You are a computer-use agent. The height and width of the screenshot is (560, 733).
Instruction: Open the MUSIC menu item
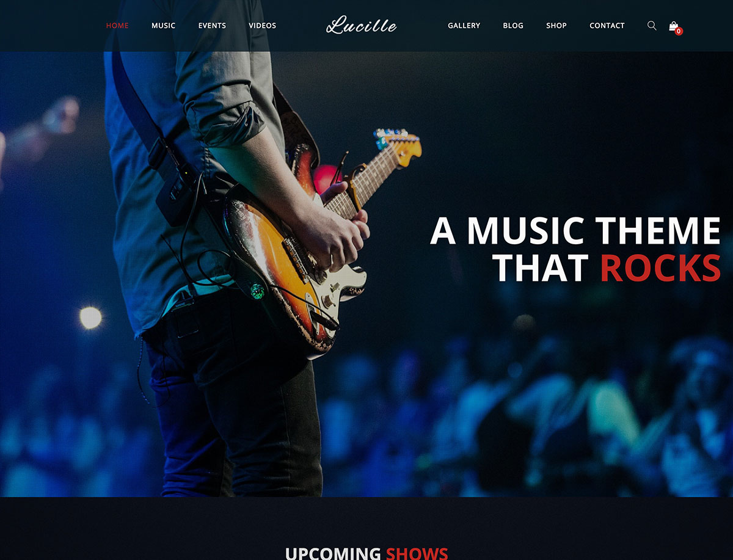(x=163, y=26)
